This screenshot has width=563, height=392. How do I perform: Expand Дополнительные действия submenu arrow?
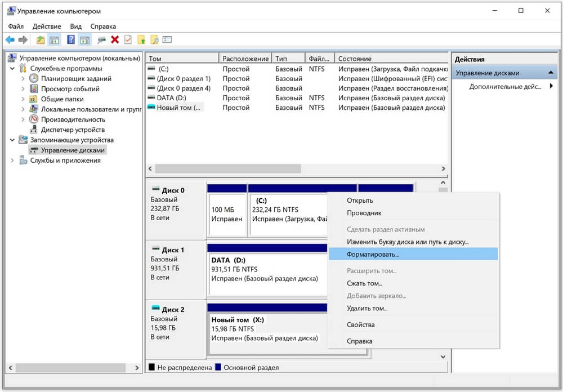coord(551,86)
